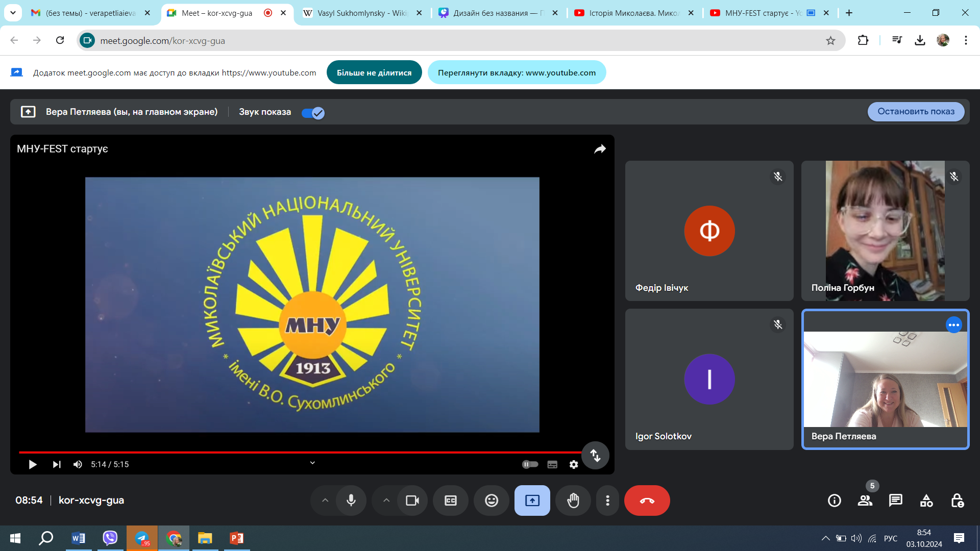This screenshot has width=980, height=551.
Task: Open Word from the taskbar
Action: click(79, 538)
